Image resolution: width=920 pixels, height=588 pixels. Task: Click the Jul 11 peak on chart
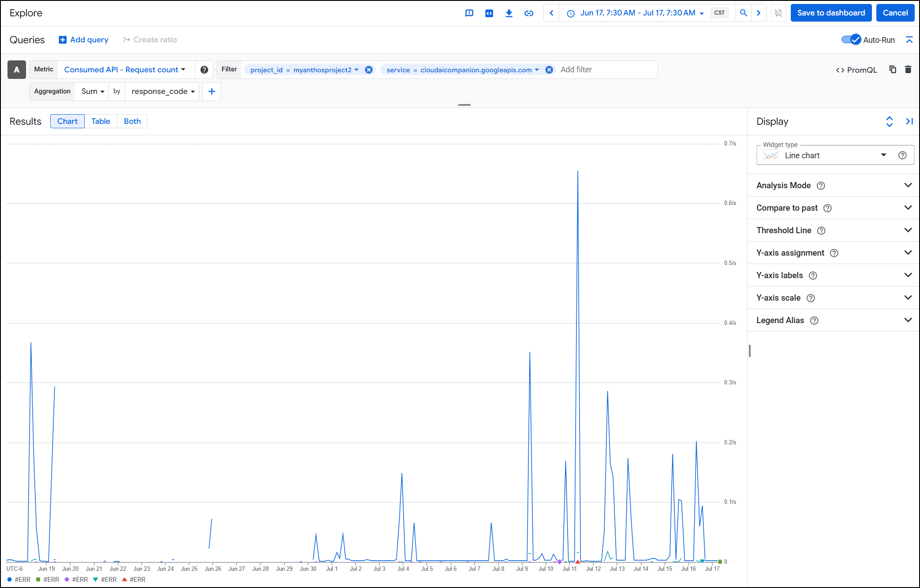pos(578,171)
